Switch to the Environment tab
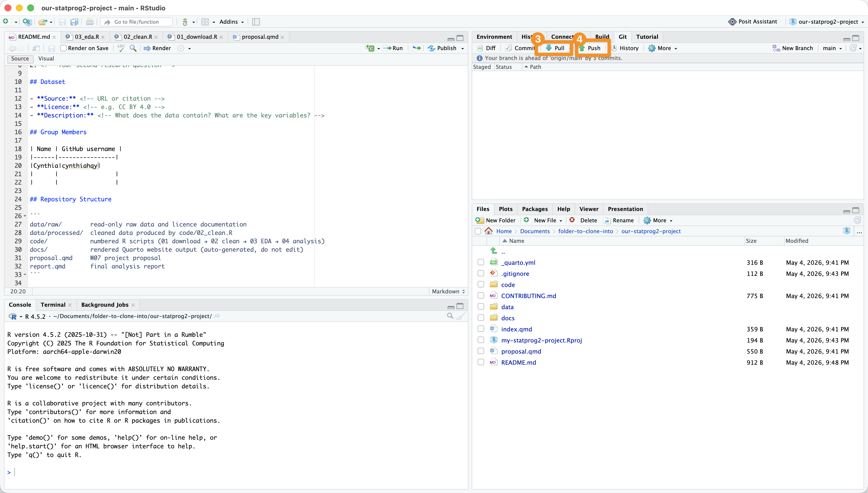868x493 pixels. (x=494, y=37)
